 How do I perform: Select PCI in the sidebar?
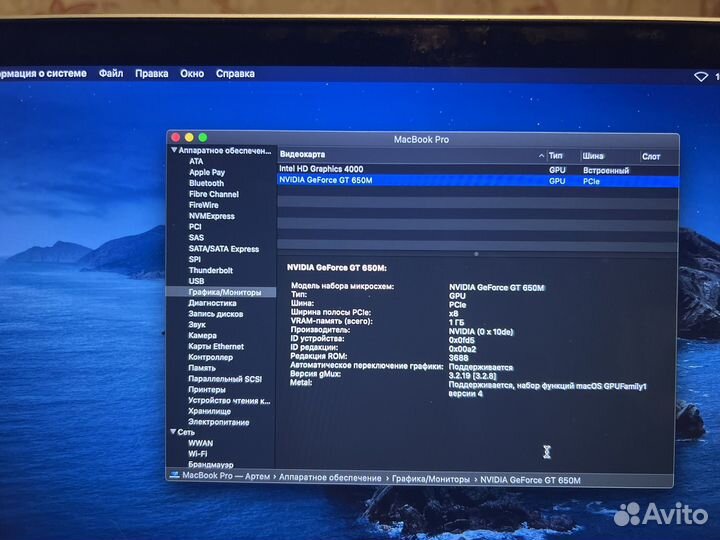pyautogui.click(x=195, y=226)
